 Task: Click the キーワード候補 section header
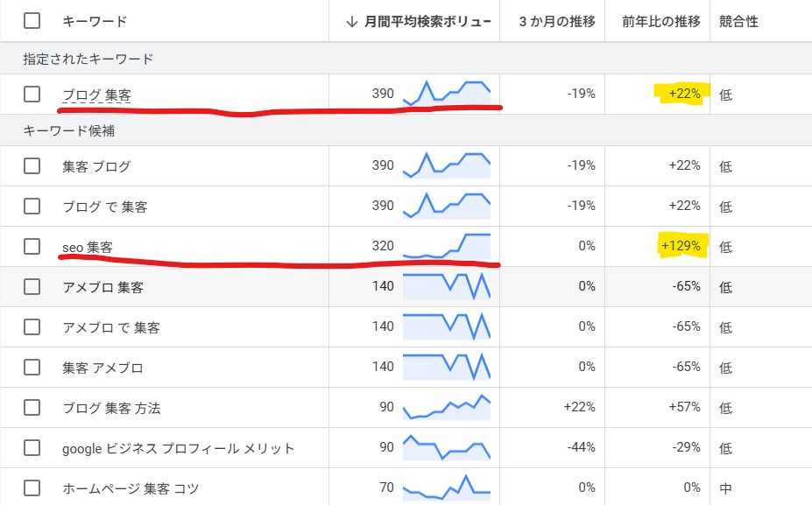(x=69, y=131)
